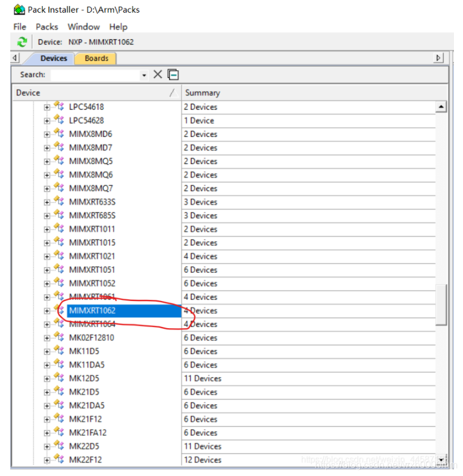
Task: Open the search history dropdown arrow
Action: click(144, 75)
